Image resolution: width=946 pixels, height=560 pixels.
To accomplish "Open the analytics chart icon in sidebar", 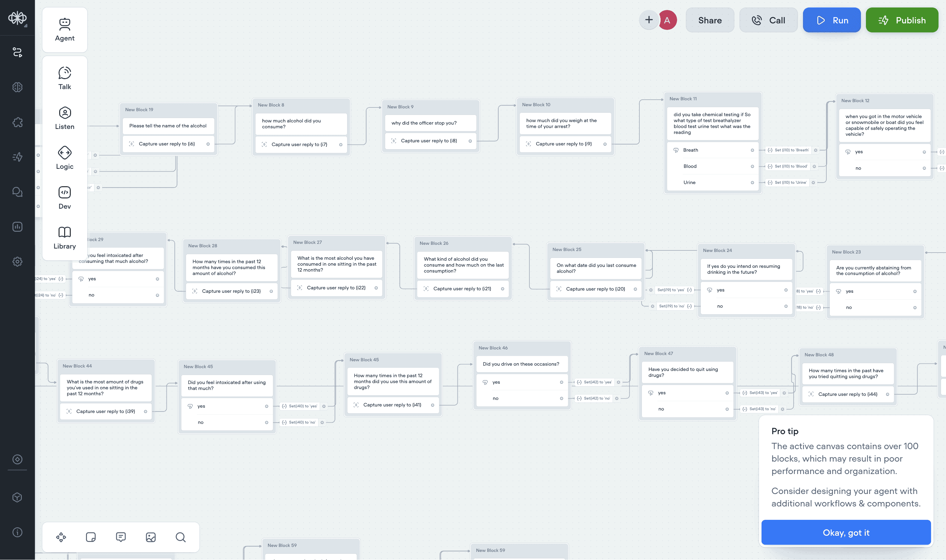I will (17, 227).
